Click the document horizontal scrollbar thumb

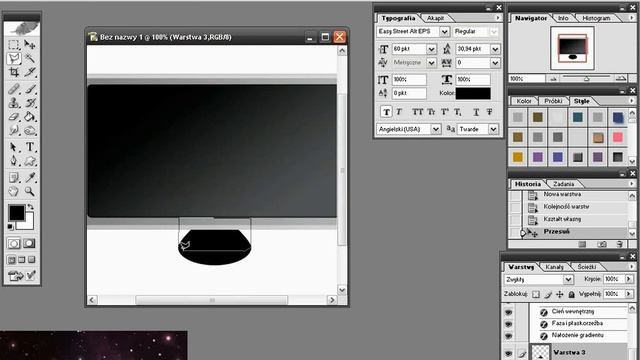click(211, 300)
